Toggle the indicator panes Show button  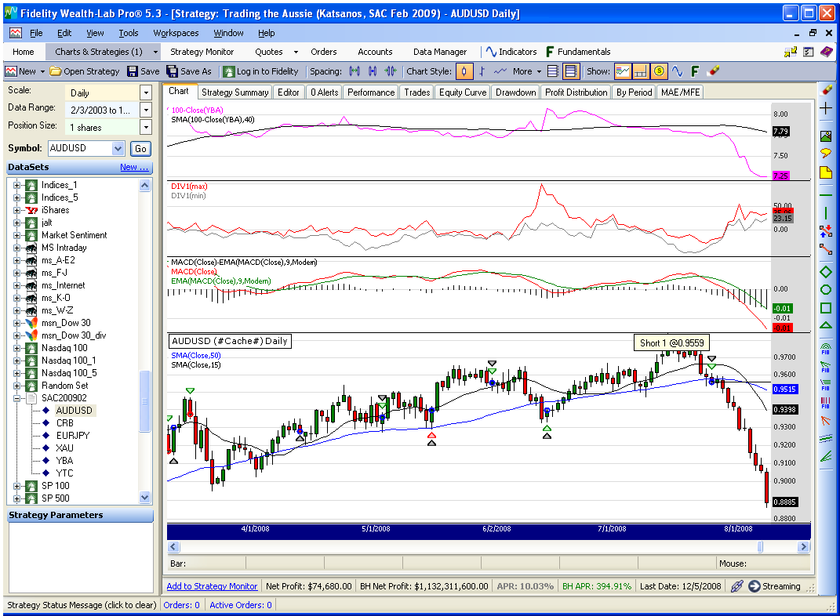pos(623,71)
